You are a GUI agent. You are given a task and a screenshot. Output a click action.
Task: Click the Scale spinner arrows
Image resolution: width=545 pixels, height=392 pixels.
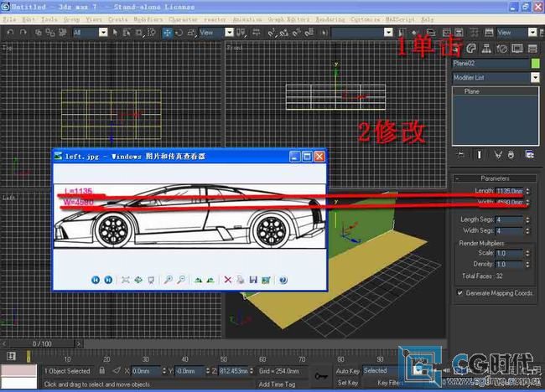[x=527, y=253]
